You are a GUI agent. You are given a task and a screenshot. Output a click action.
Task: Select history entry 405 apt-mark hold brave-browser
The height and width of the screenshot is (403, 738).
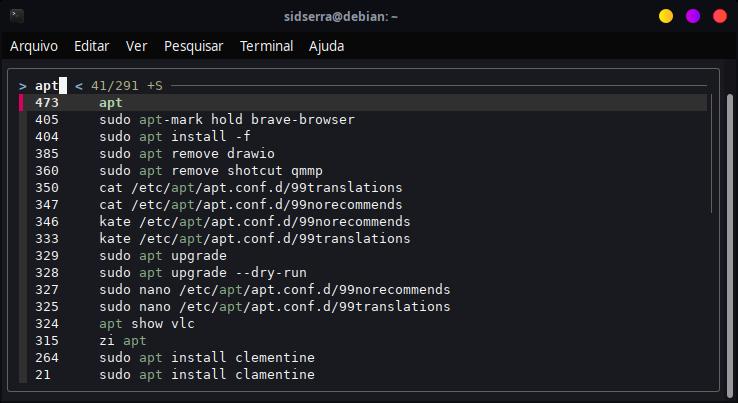[227, 120]
